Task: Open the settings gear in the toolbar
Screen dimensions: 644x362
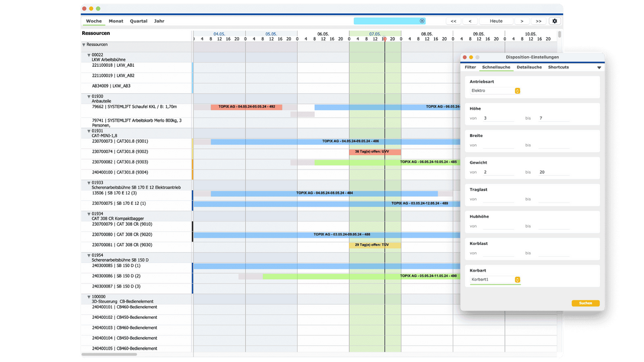Action: [554, 21]
